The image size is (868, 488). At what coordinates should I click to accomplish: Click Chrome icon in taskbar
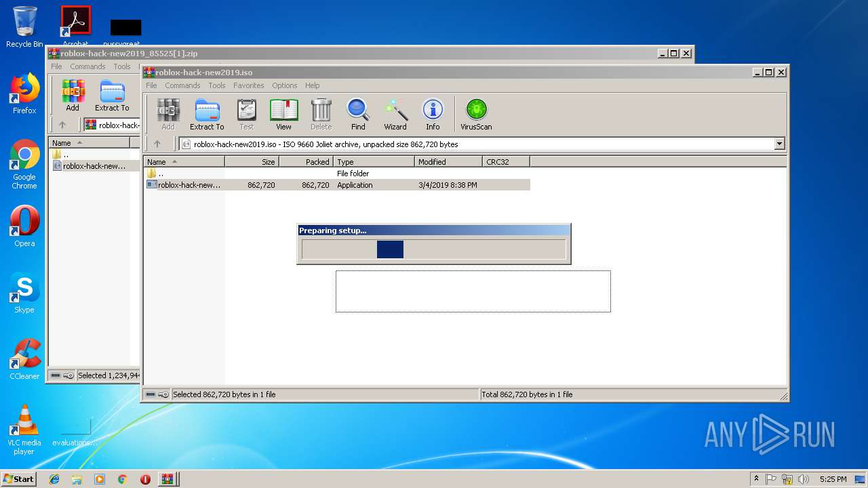pos(123,479)
